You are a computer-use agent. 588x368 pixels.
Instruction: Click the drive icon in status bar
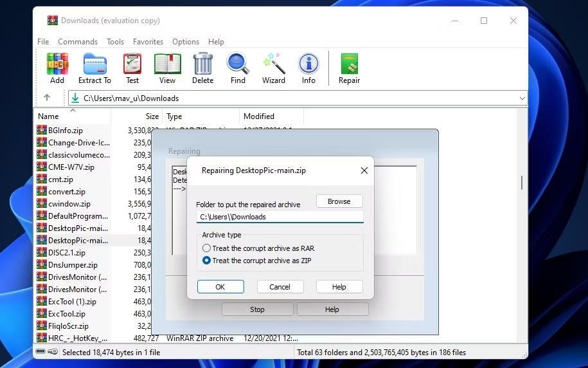click(x=41, y=352)
